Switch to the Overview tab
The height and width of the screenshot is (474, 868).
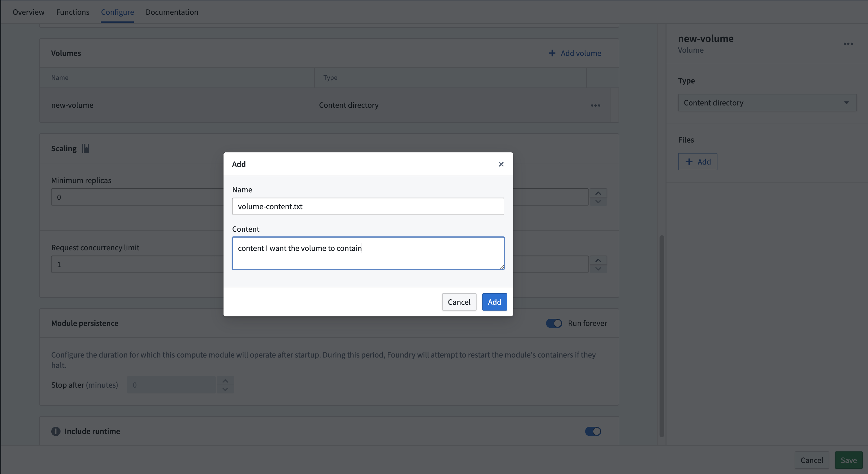click(28, 12)
